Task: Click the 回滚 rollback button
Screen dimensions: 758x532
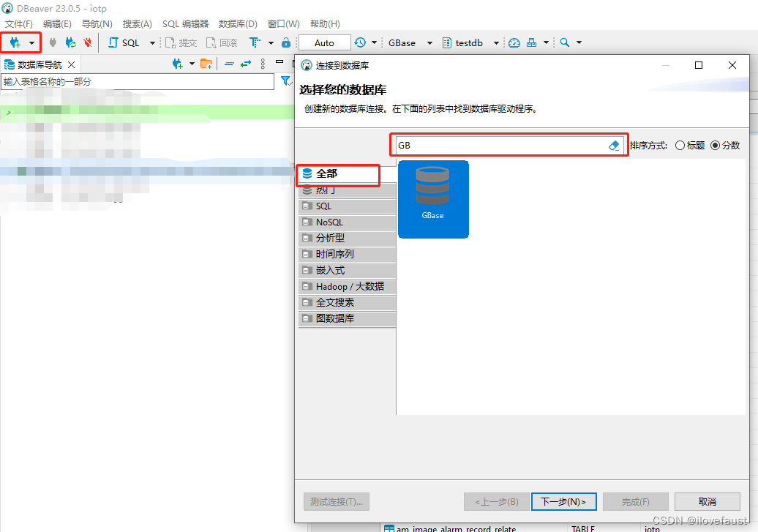Action: [x=222, y=43]
